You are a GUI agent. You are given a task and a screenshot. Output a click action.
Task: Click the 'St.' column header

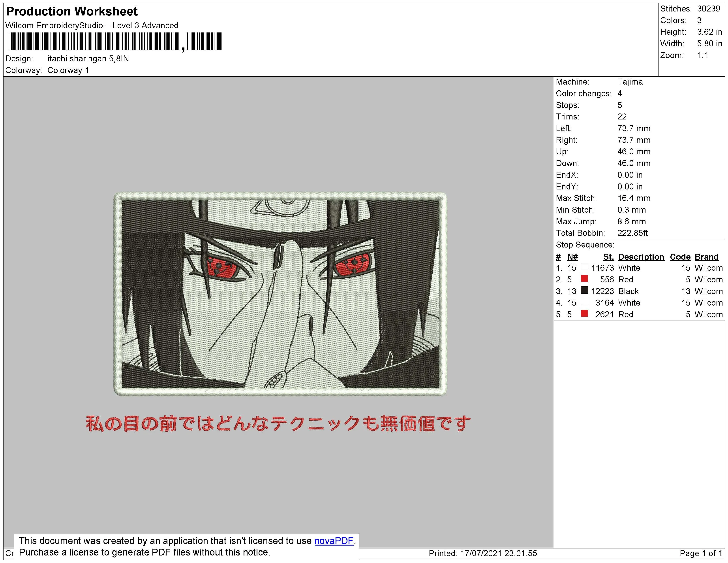(609, 257)
